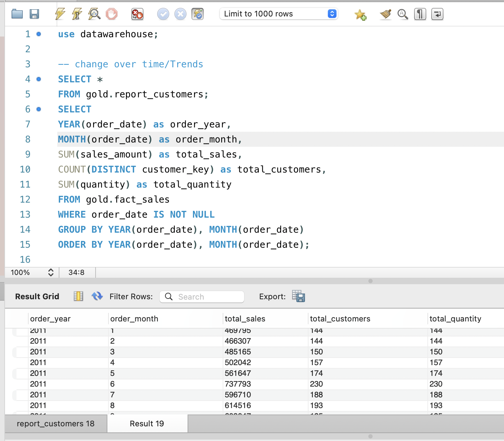The height and width of the screenshot is (441, 504).
Task: Open the editor zoom percentage stepper
Action: click(x=51, y=272)
